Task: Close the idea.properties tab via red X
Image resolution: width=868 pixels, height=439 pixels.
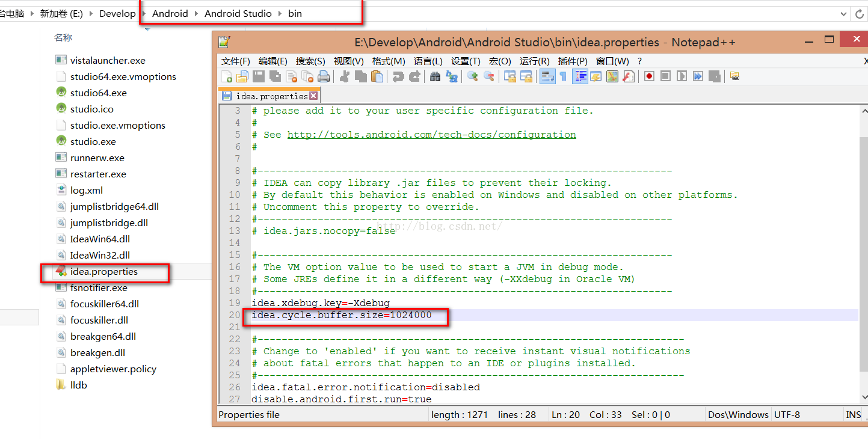Action: click(313, 96)
